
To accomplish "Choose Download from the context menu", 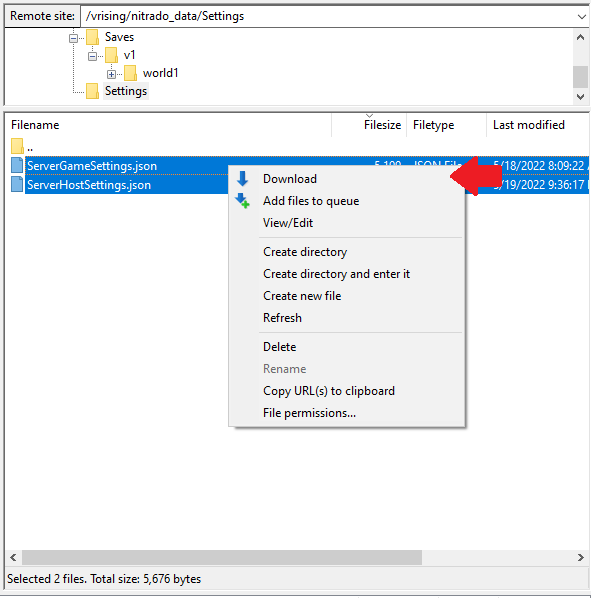I will (346, 179).
